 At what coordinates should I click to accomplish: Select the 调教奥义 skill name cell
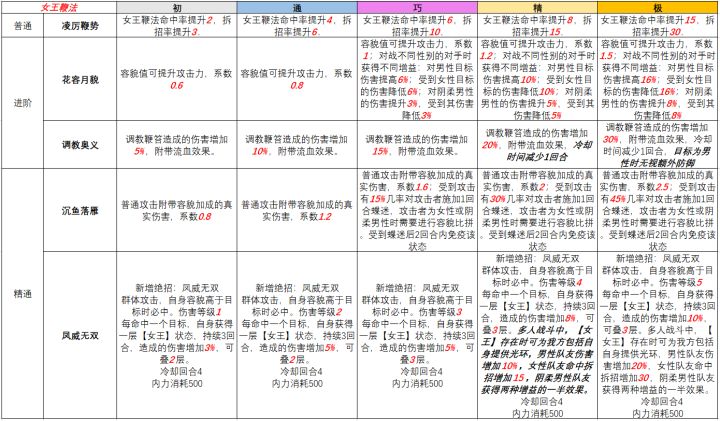(x=80, y=145)
